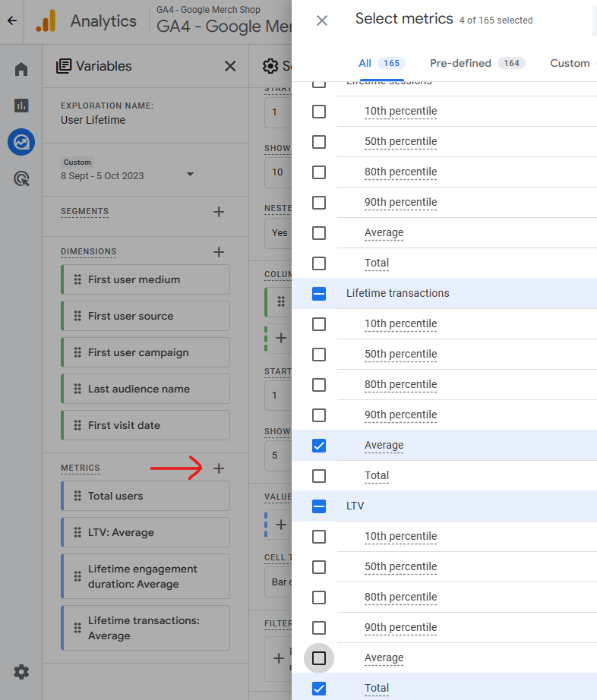Toggle the Lifetime transactions parent checkbox
This screenshot has width=597, height=700.
319,294
